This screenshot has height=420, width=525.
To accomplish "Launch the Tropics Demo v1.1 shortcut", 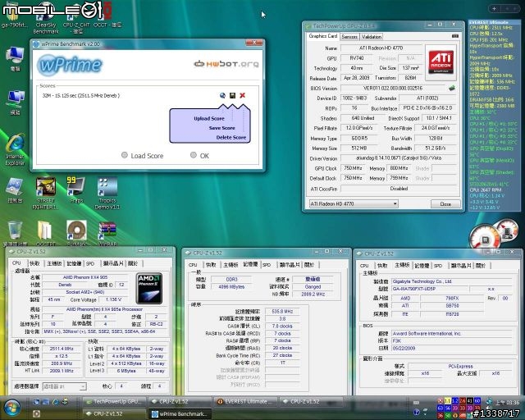I will pyautogui.click(x=107, y=193).
